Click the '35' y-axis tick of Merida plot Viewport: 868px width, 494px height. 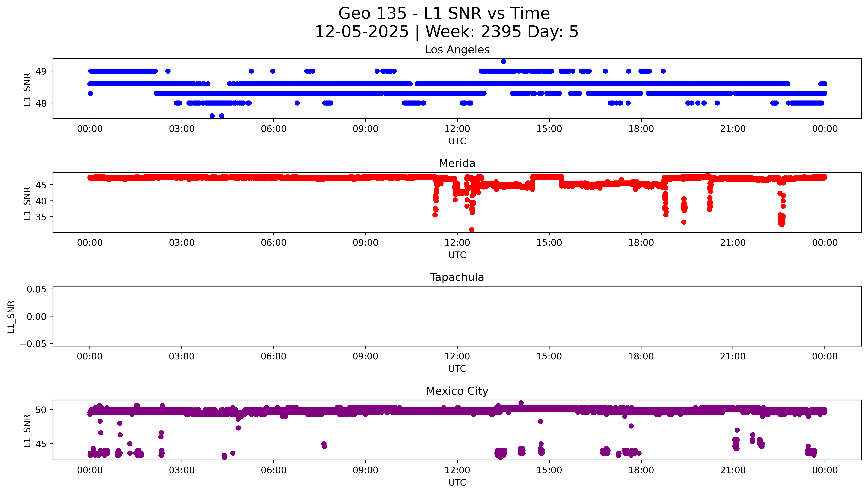pyautogui.click(x=41, y=217)
